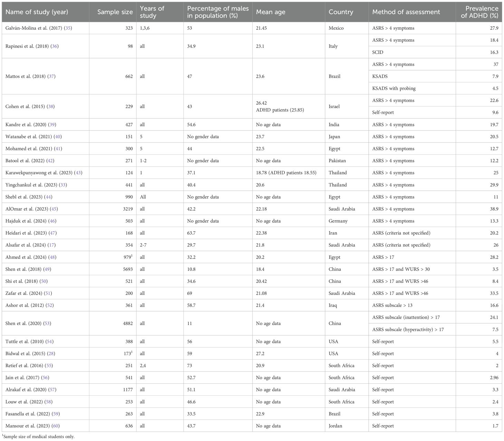The width and height of the screenshot is (504, 441).
Task: Click the 'Prevalence of ADHD (%)' header
Action: 479,12
